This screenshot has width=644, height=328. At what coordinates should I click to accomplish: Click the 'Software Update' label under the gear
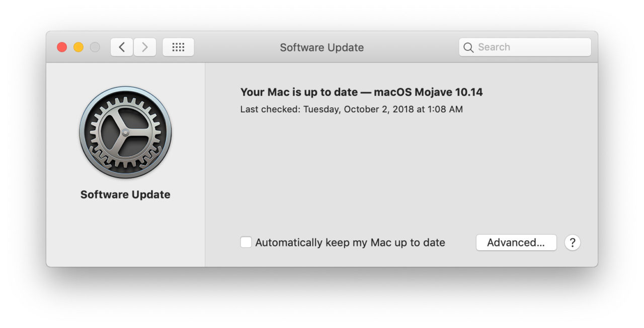pyautogui.click(x=125, y=194)
